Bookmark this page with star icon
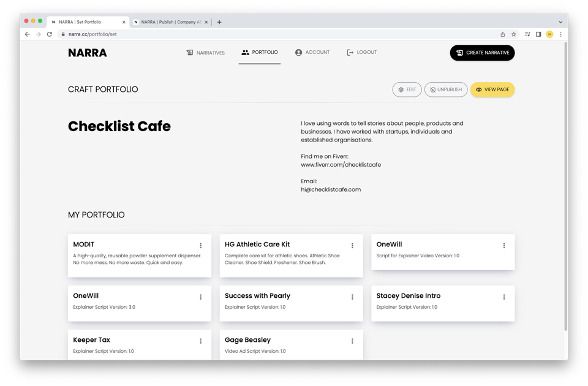 [514, 34]
